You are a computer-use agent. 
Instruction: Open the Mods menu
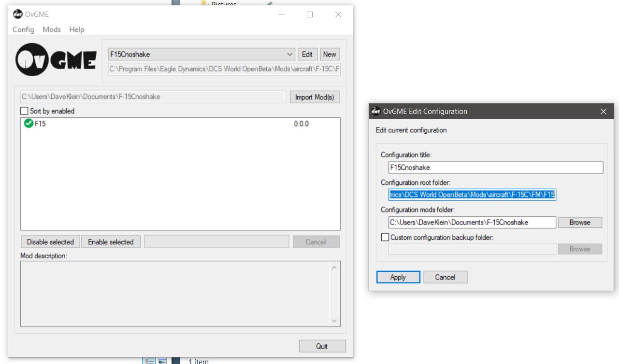tap(52, 29)
